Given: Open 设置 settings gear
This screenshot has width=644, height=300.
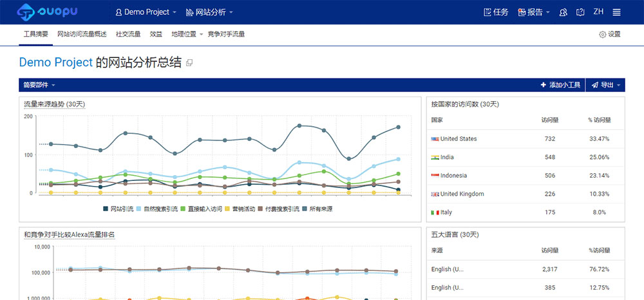Looking at the screenshot, I should [x=610, y=35].
